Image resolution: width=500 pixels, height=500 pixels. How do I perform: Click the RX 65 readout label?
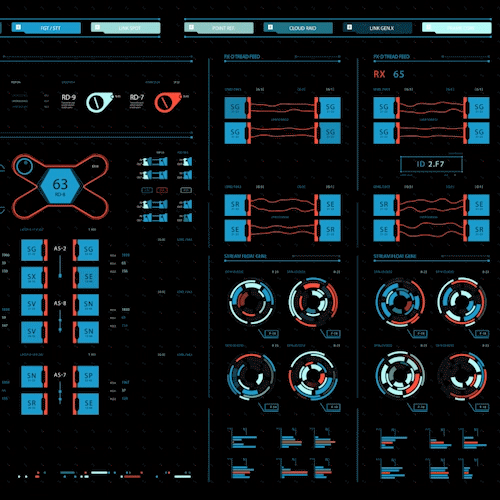pos(389,74)
